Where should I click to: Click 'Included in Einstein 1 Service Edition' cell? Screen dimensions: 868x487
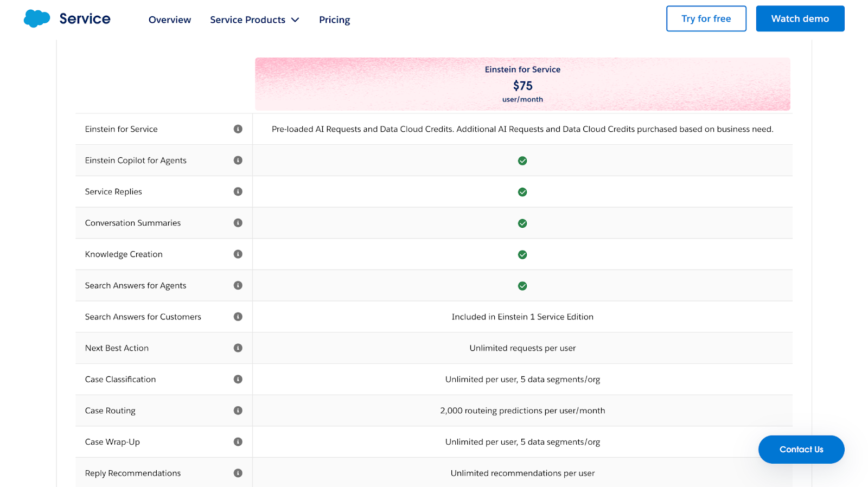(522, 317)
